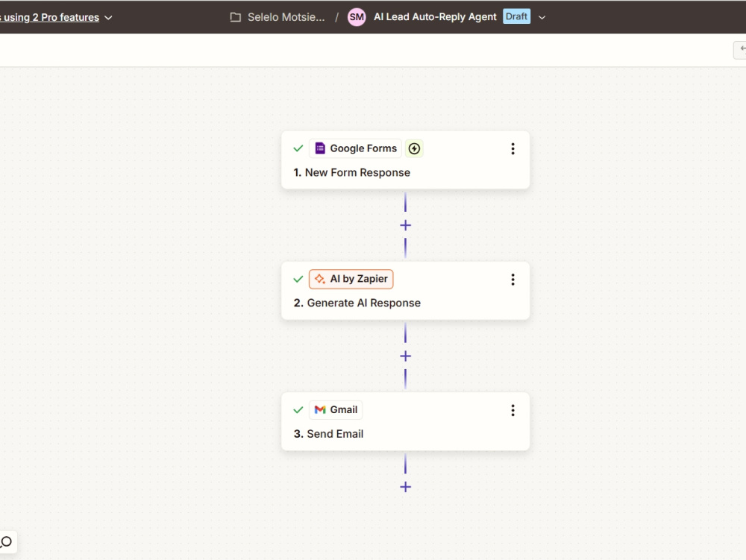This screenshot has height=560, width=746.
Task: Click the SM user avatar
Action: [x=357, y=17]
